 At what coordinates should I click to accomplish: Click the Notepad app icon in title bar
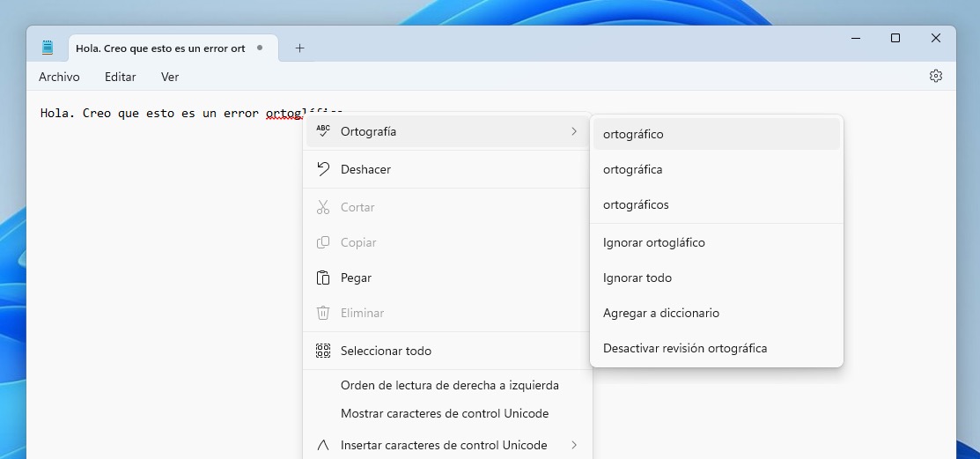coord(48,48)
